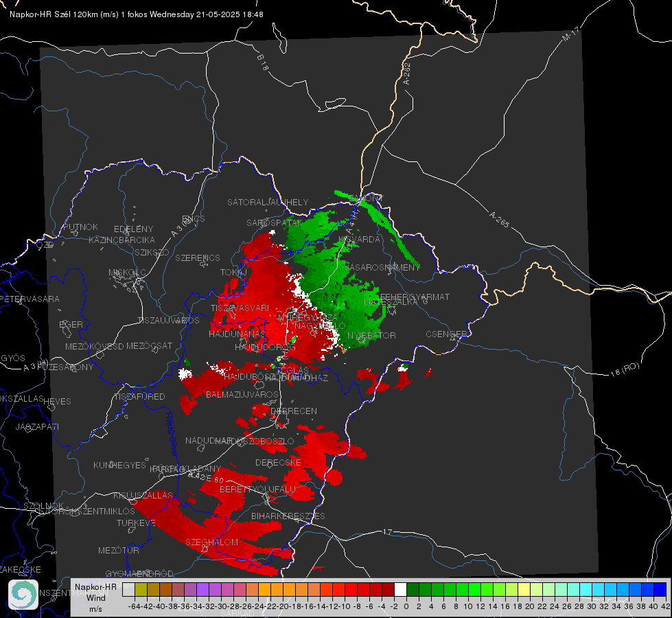Click the TISZAFÜRED town label

(139, 397)
